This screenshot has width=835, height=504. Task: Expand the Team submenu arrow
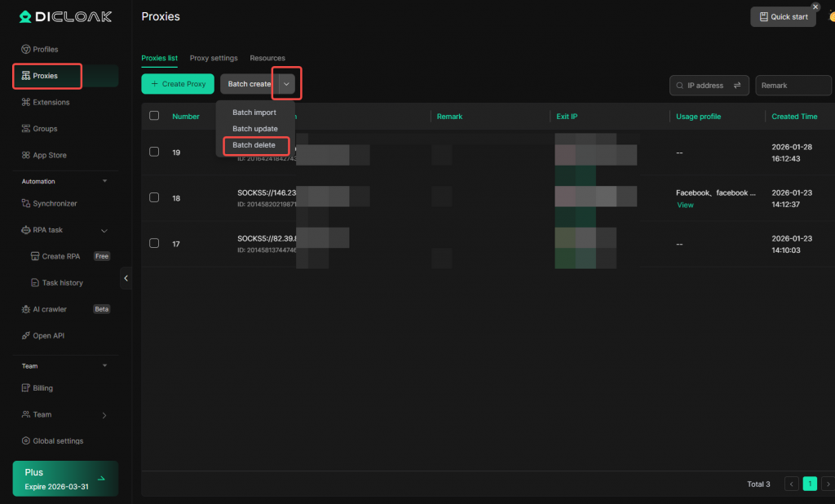[104, 415]
